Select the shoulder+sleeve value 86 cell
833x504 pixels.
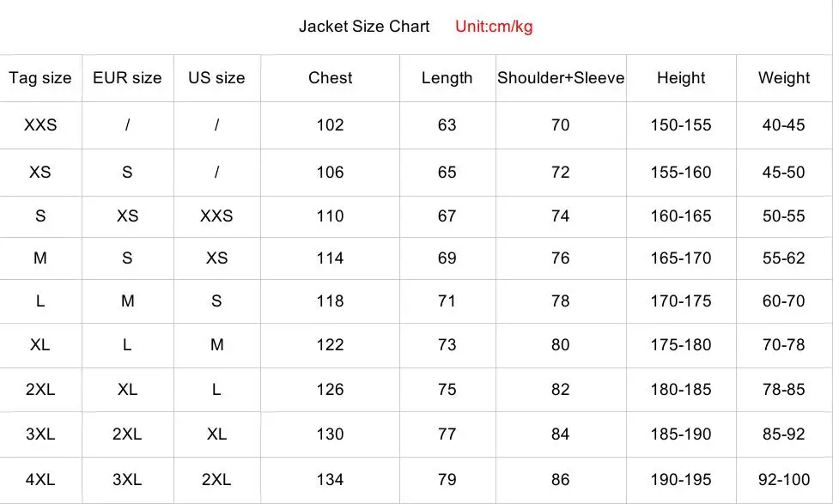click(561, 480)
